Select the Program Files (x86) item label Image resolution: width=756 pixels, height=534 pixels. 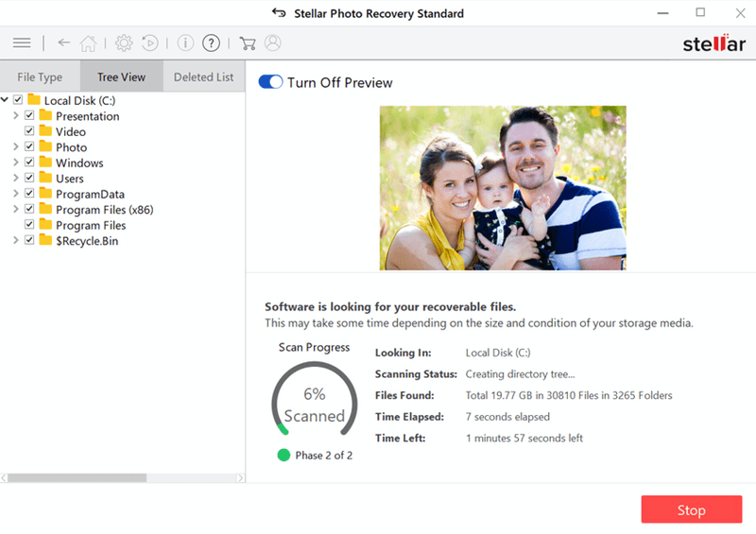[105, 210]
